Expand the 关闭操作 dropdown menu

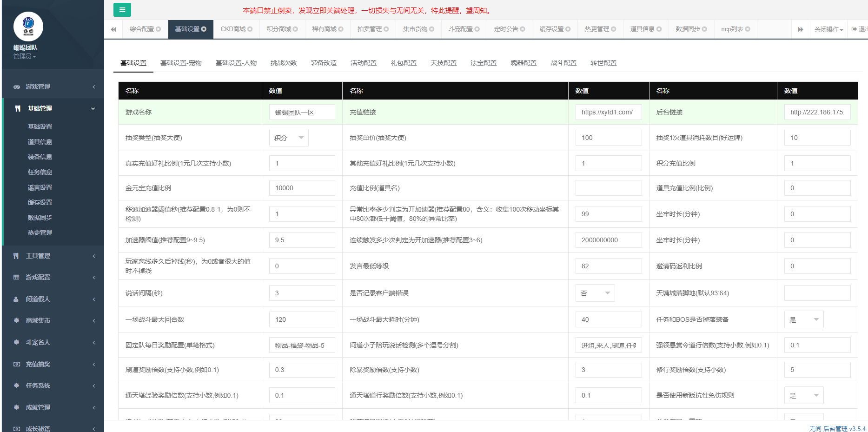click(x=828, y=29)
